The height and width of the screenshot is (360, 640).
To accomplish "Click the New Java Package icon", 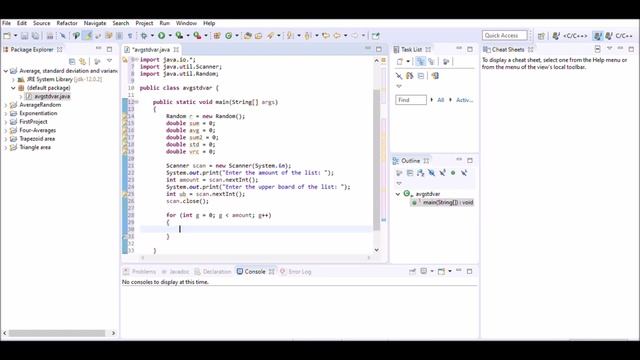I will [x=217, y=36].
